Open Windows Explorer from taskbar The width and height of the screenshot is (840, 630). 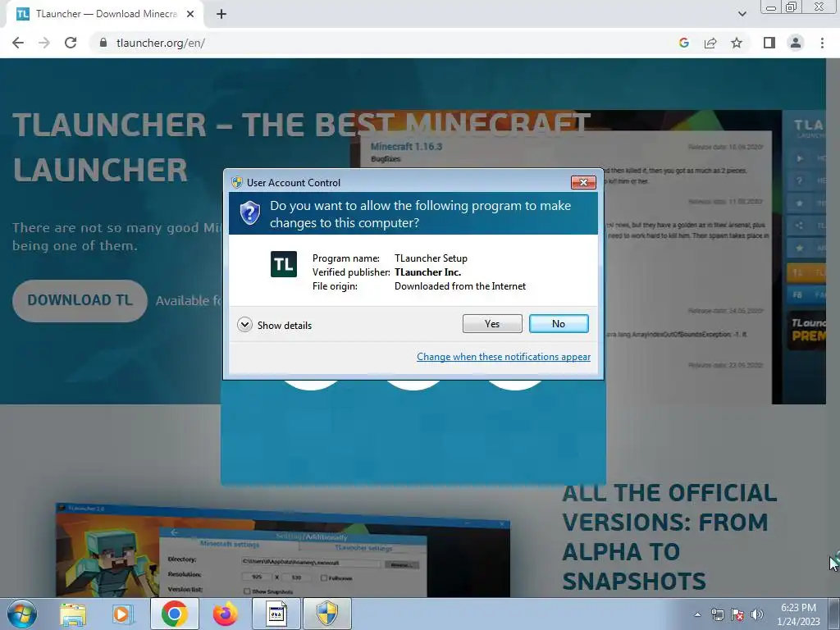coord(73,614)
